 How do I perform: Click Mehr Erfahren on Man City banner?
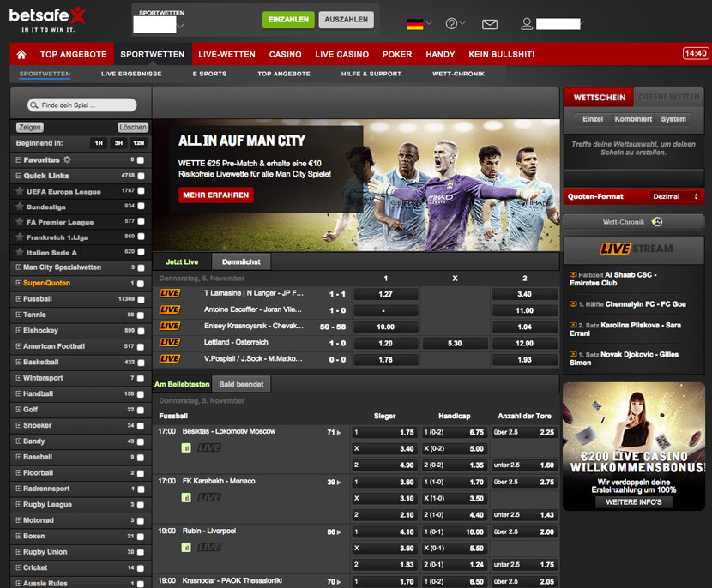(x=215, y=195)
